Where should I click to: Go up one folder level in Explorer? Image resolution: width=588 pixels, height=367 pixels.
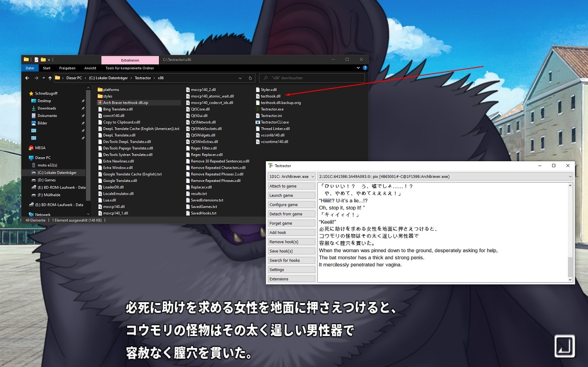click(49, 78)
